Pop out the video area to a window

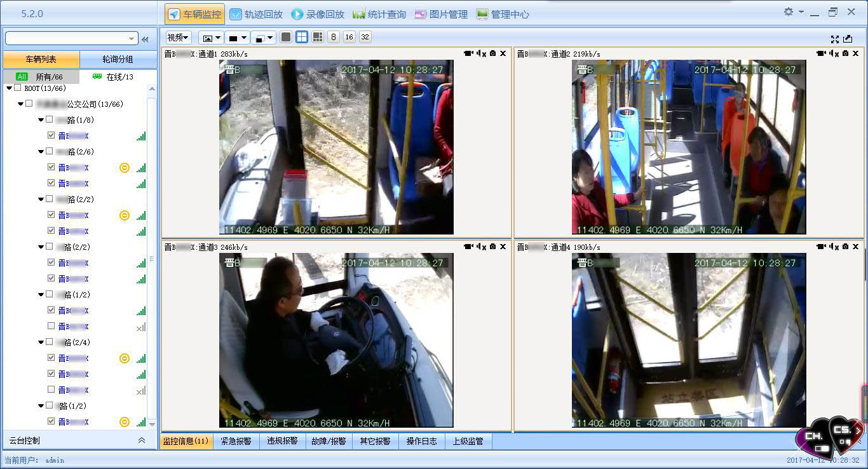tap(848, 39)
